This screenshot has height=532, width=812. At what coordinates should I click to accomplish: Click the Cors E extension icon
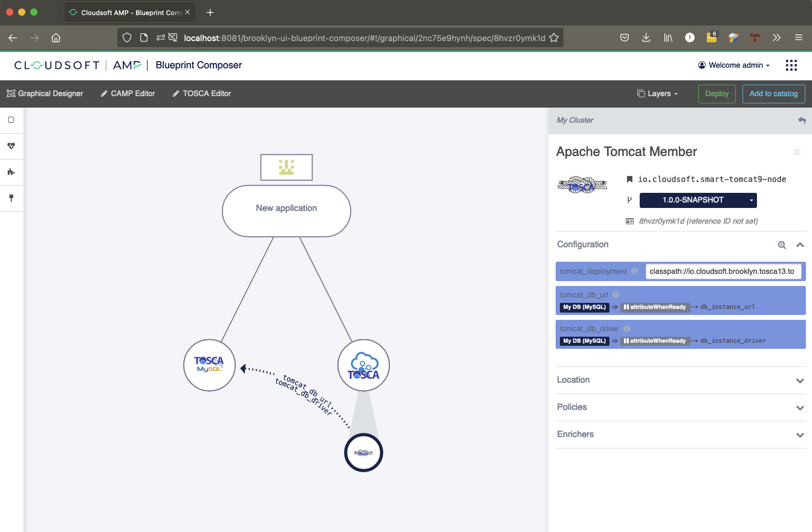click(x=755, y=37)
